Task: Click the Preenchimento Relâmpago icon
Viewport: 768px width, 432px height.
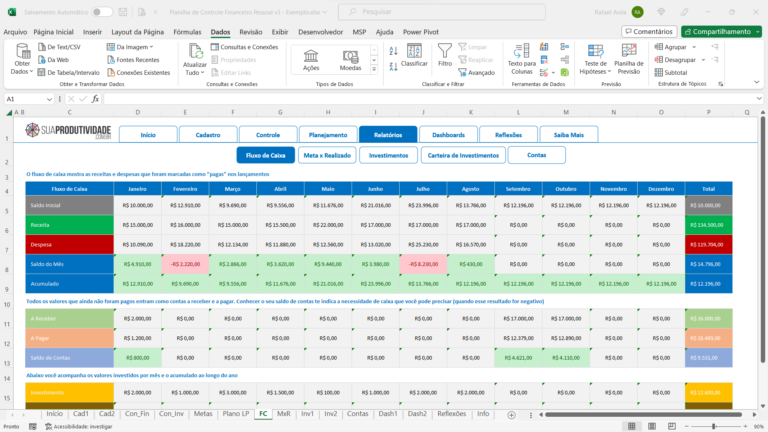Action: tap(544, 47)
